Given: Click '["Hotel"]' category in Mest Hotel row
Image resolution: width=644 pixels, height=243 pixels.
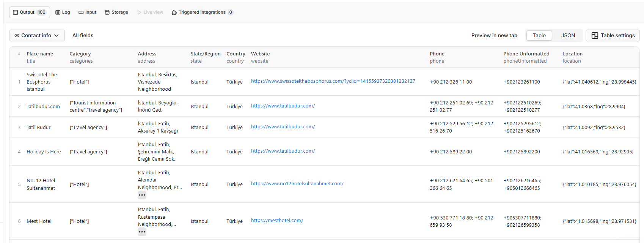Looking at the screenshot, I should point(79,221).
